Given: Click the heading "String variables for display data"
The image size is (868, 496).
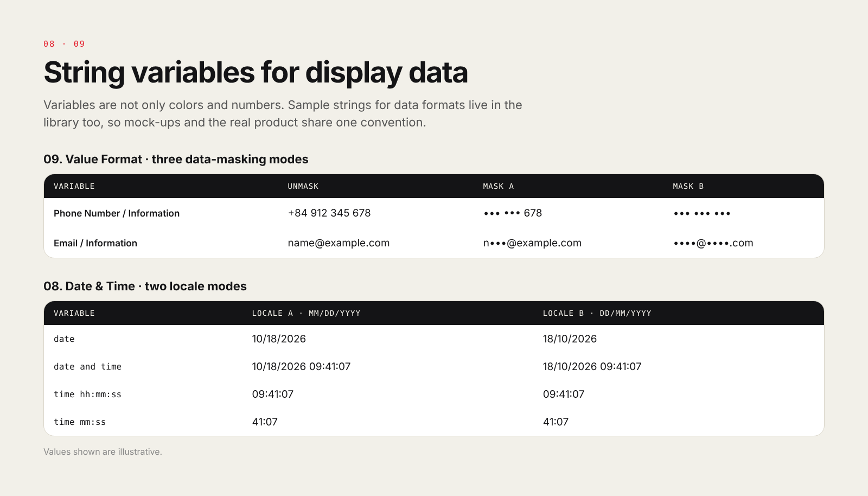Looking at the screenshot, I should (256, 73).
